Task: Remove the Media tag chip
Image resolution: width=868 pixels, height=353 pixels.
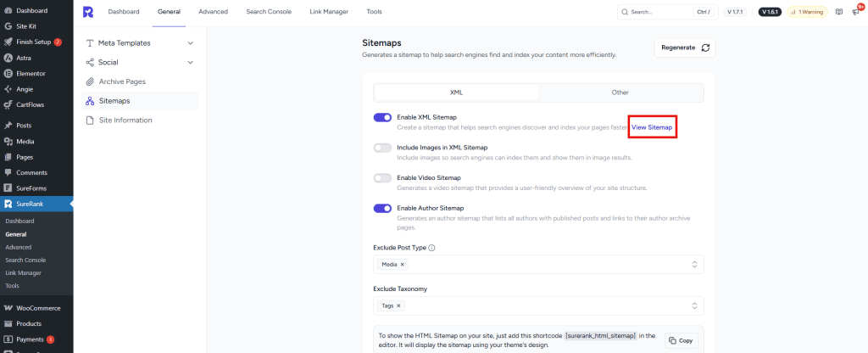Action: tap(403, 265)
